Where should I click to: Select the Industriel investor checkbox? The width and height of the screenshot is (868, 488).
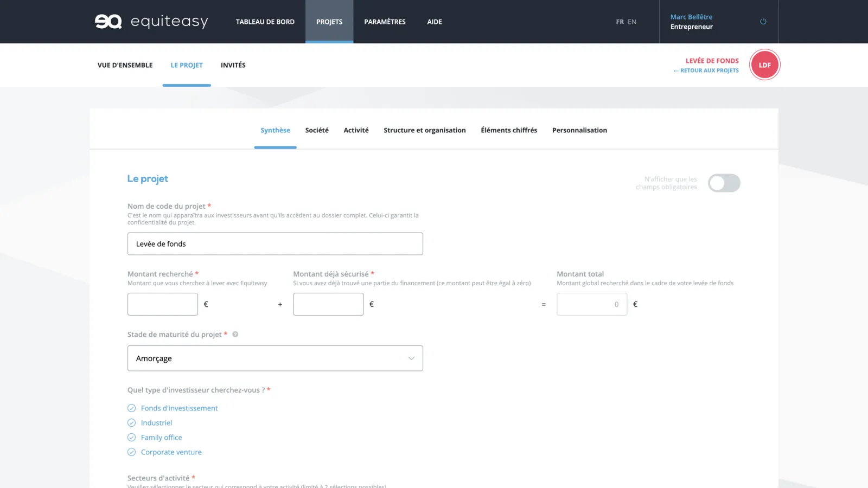[x=131, y=423]
